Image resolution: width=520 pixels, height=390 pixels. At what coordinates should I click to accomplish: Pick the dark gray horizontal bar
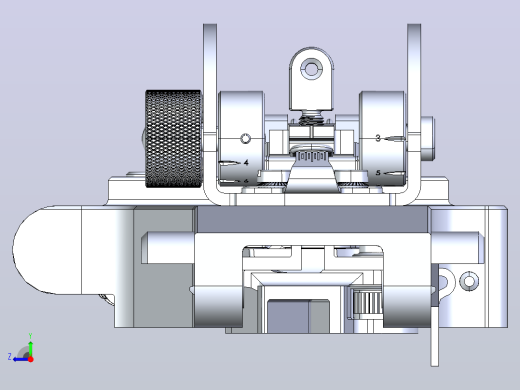click(312, 219)
